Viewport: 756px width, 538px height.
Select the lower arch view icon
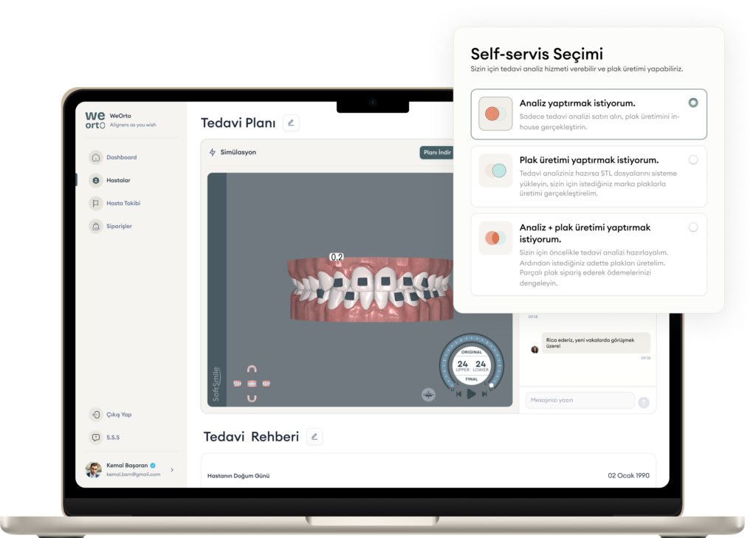(252, 399)
